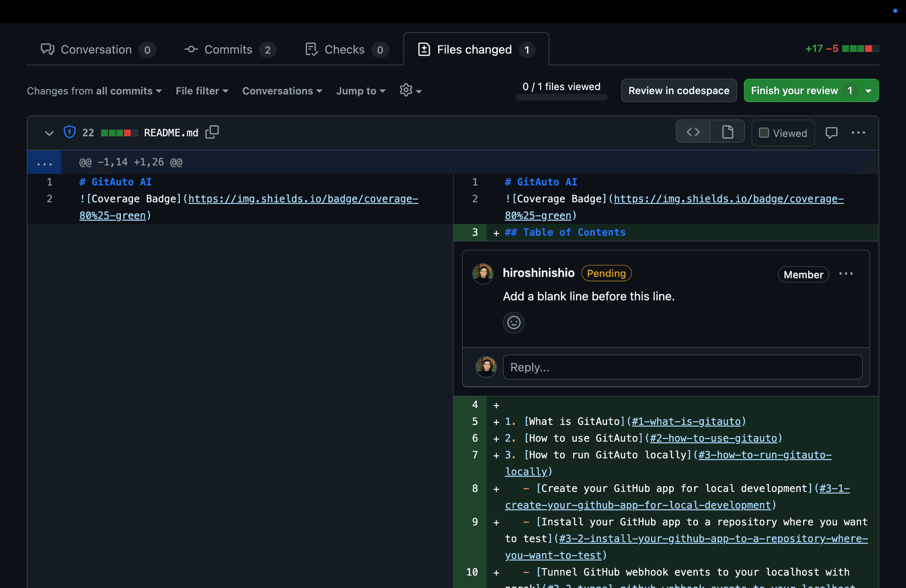The image size is (906, 588).
Task: Open the File filter dropdown
Action: point(201,91)
